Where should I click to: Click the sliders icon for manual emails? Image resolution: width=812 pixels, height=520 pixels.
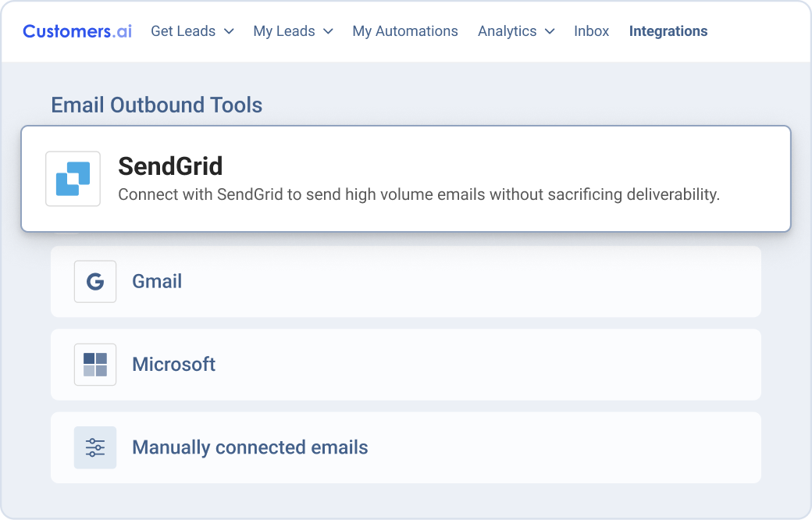tap(95, 447)
